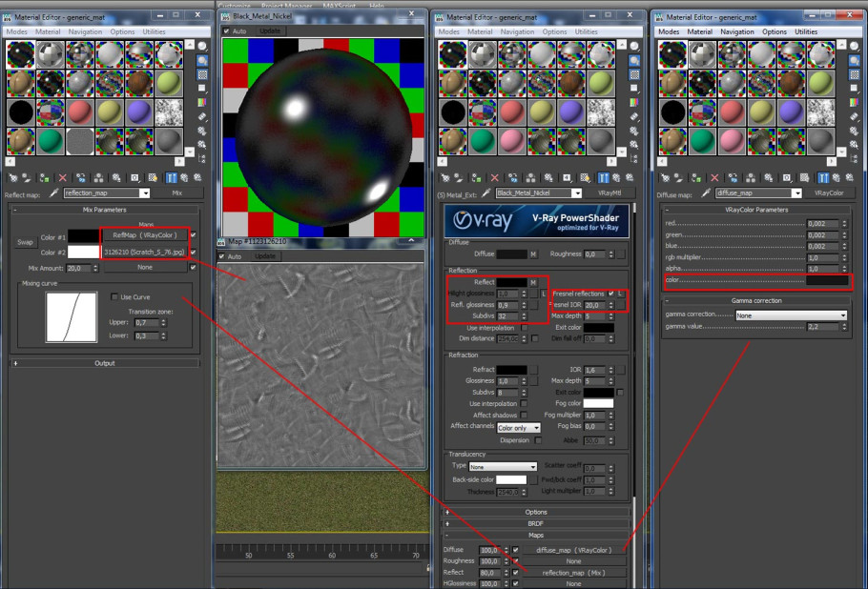Click the Scratch_S_76.jpg map button

click(145, 253)
